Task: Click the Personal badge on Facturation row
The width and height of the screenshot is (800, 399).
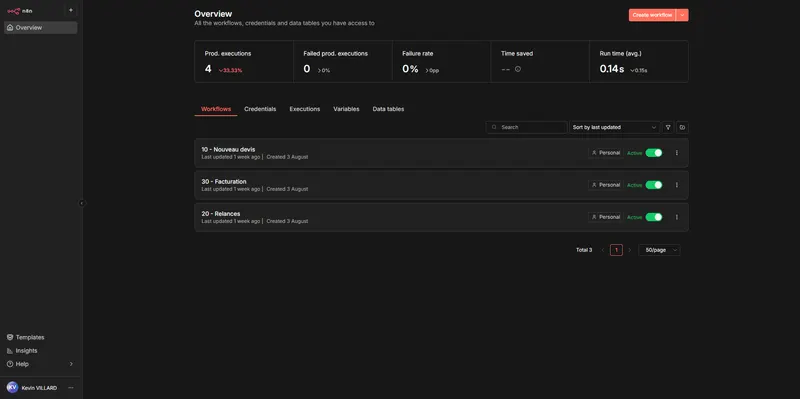Action: [x=606, y=185]
